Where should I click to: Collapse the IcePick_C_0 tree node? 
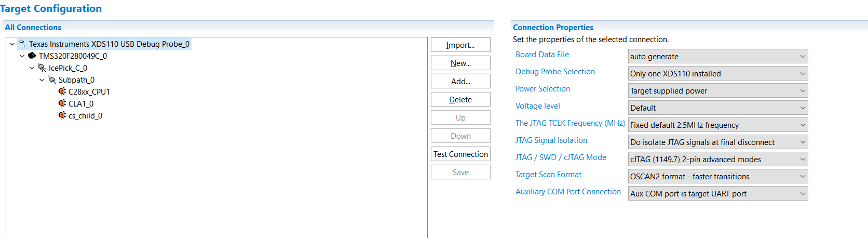click(x=32, y=68)
